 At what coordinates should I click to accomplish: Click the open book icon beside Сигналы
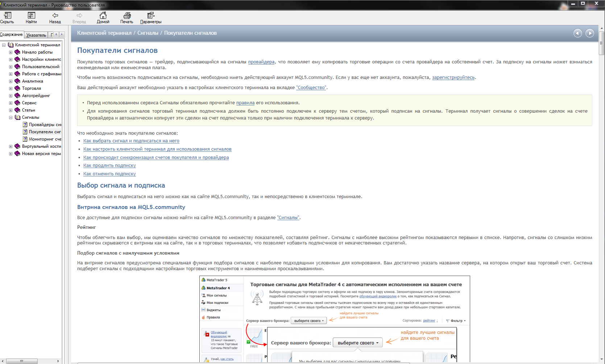[17, 117]
